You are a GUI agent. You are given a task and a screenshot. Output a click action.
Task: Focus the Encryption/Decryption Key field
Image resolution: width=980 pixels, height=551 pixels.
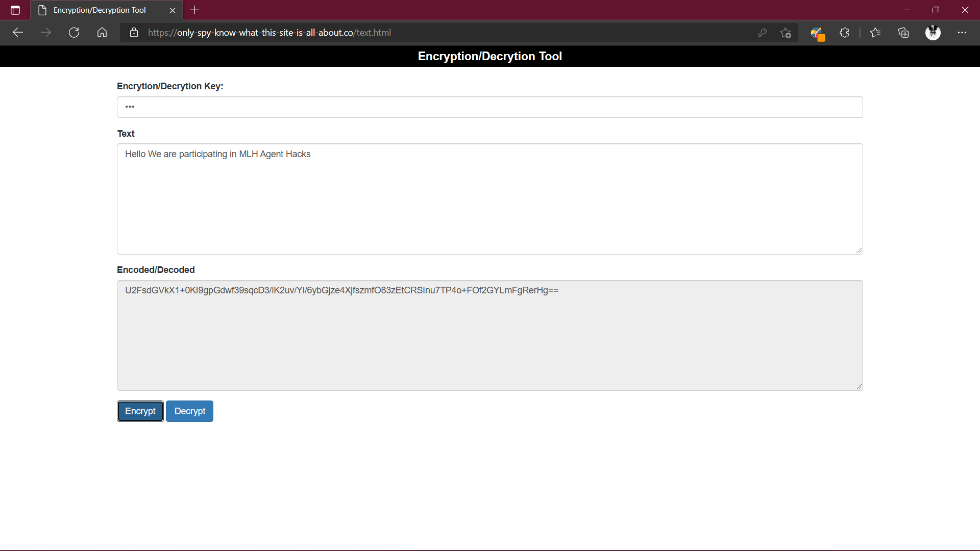pos(489,107)
